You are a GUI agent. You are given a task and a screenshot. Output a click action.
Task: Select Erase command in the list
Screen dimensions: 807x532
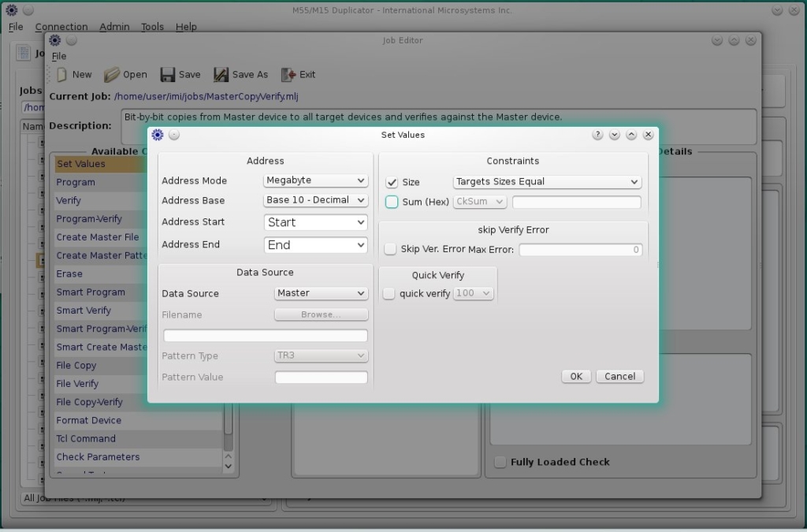102,273
